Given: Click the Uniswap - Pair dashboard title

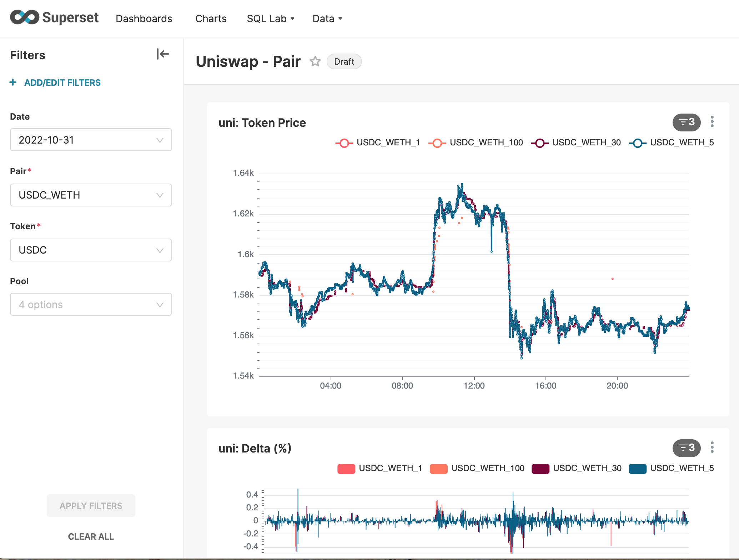Looking at the screenshot, I should tap(248, 61).
